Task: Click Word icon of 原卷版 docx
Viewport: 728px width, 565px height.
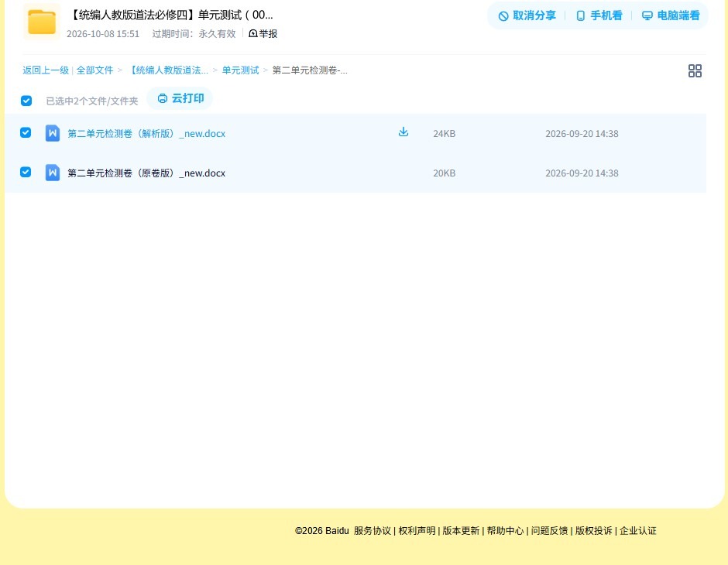Action: click(53, 173)
